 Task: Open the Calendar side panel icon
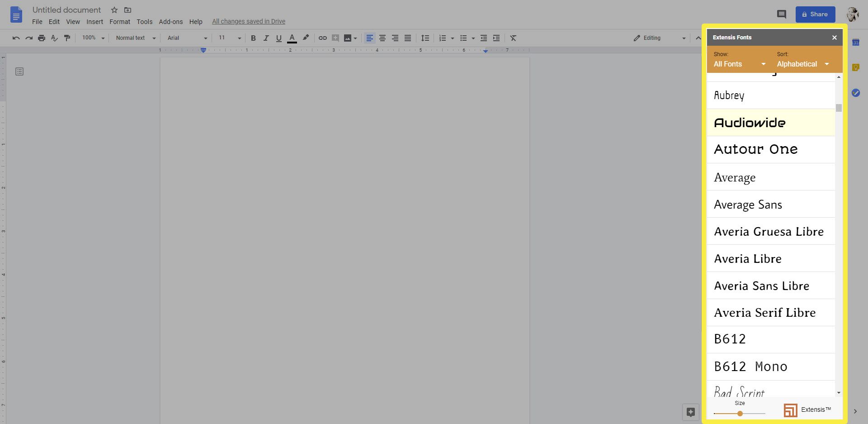coord(855,43)
